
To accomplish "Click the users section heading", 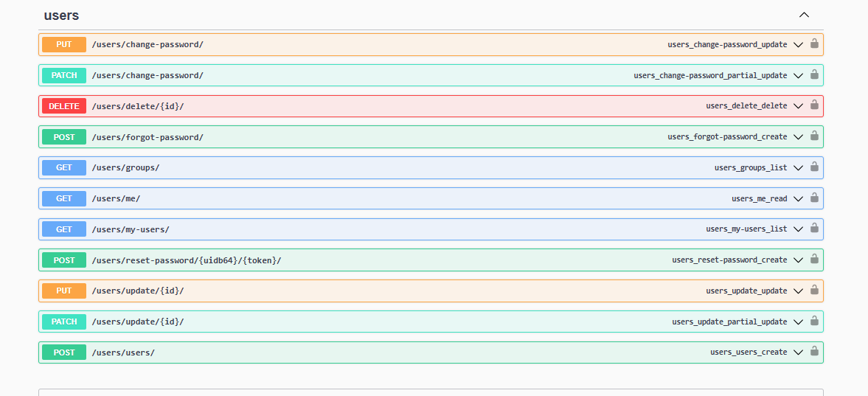I will tap(61, 15).
